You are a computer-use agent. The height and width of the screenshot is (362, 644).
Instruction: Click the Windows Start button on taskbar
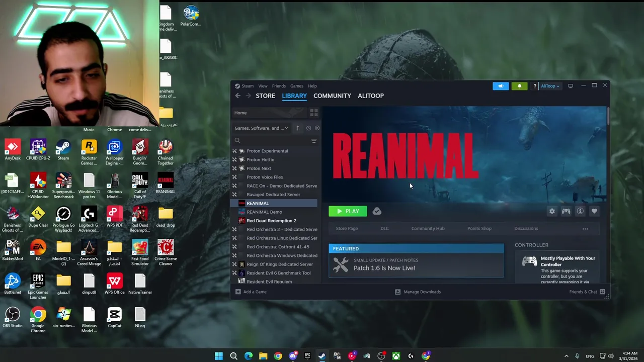219,356
